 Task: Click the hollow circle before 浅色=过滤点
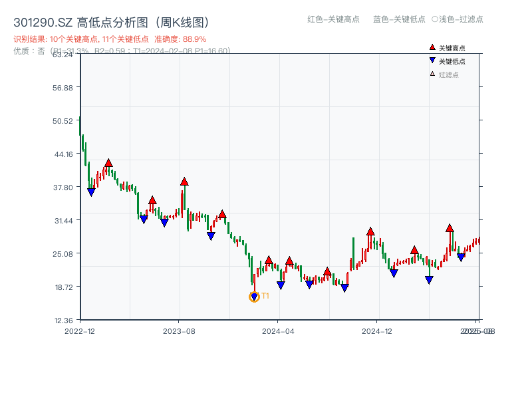(435, 19)
